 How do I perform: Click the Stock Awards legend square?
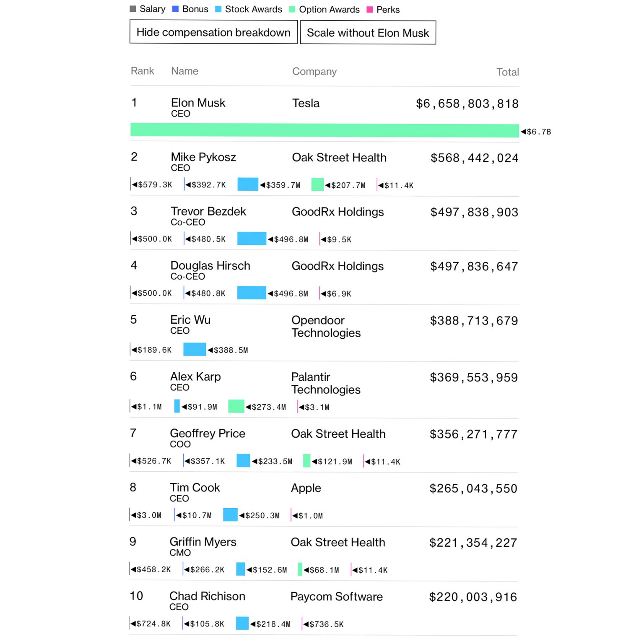pos(218,9)
